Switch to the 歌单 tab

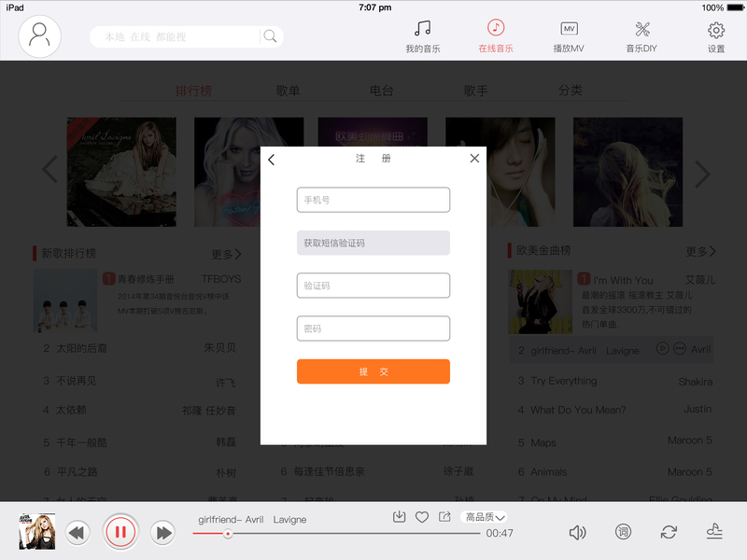(288, 91)
